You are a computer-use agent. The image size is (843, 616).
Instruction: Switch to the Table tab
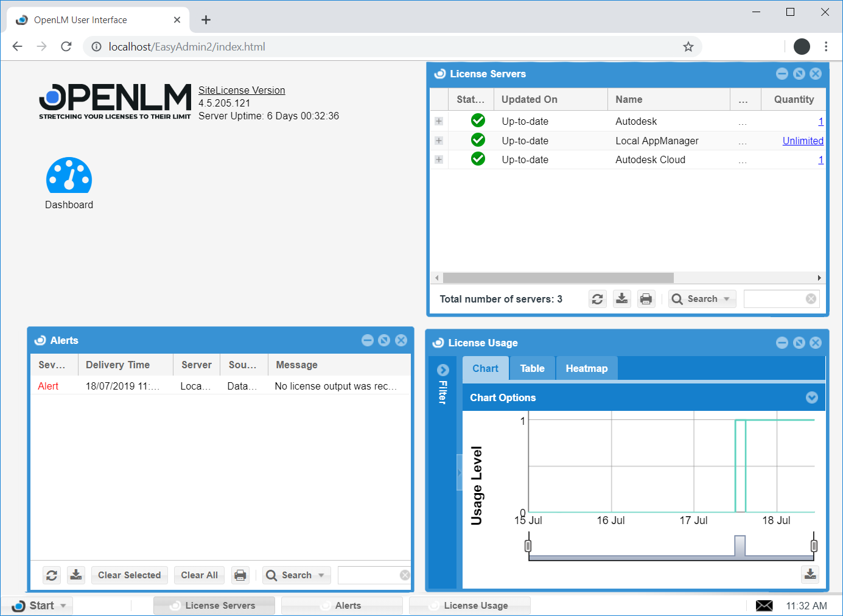coord(532,368)
